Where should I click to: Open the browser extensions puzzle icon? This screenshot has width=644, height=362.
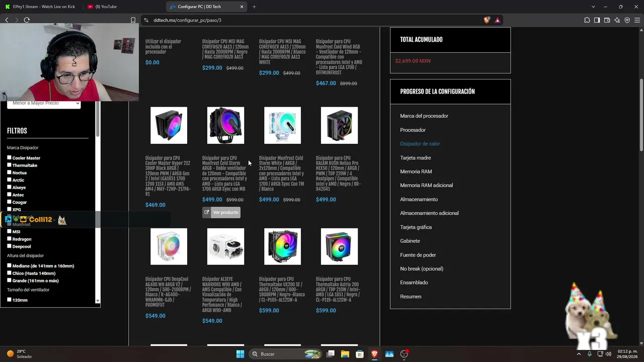click(587, 20)
